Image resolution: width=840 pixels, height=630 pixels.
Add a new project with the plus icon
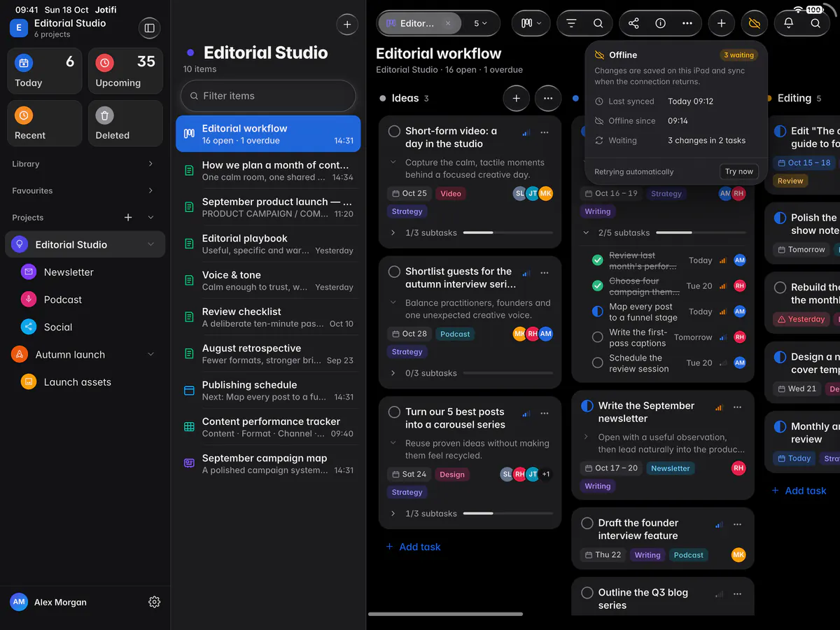(128, 218)
